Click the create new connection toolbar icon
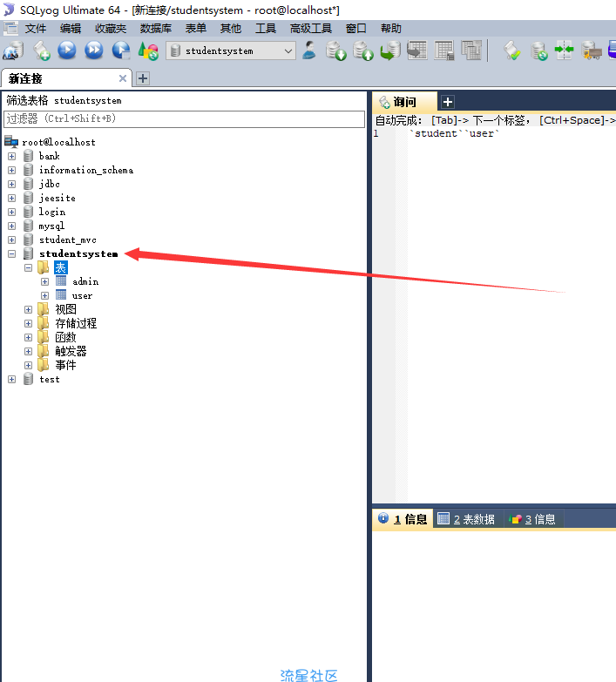The width and height of the screenshot is (616, 682). [13, 51]
